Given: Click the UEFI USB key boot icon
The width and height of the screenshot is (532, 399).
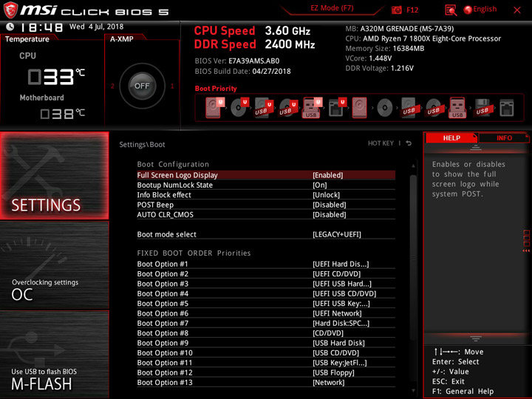Looking at the screenshot, I should 312,108.
